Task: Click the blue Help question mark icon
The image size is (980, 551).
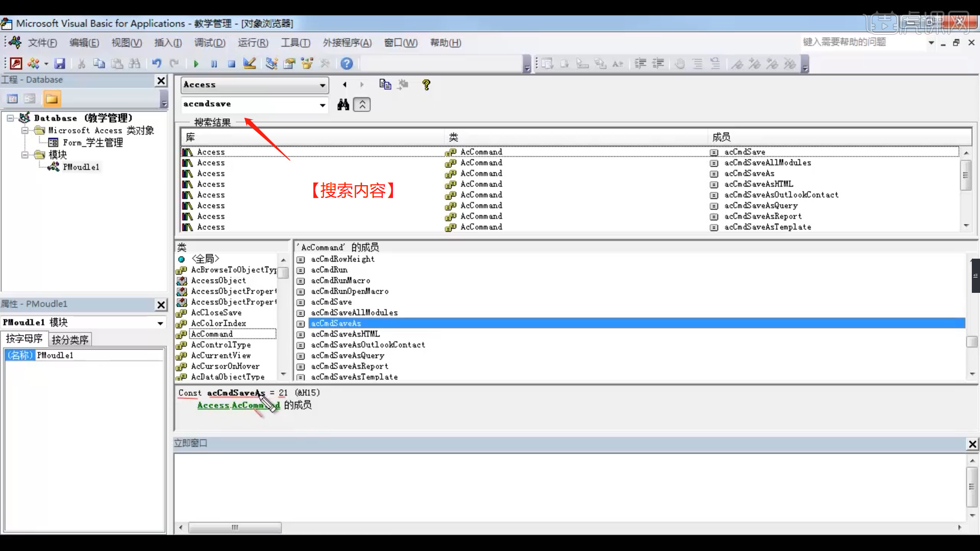Action: tap(347, 63)
